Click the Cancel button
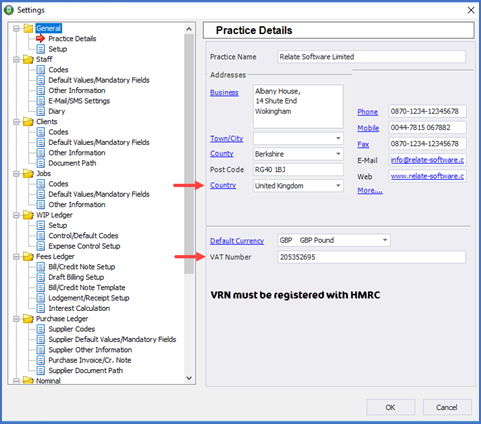The image size is (481, 424). pyautogui.click(x=447, y=407)
